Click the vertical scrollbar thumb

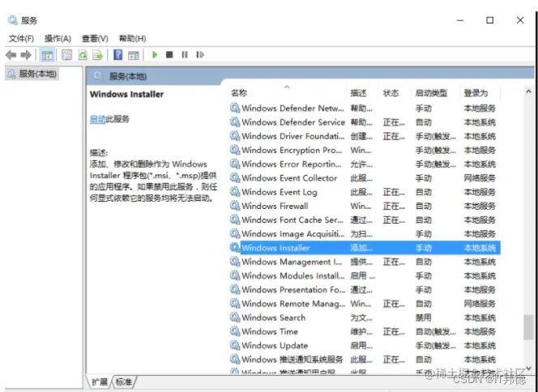click(x=528, y=327)
